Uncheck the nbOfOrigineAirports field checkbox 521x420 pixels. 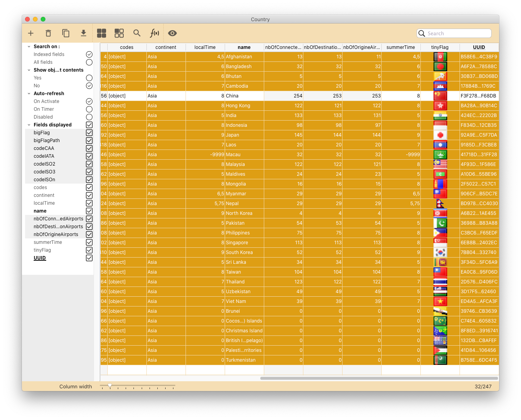(89, 234)
